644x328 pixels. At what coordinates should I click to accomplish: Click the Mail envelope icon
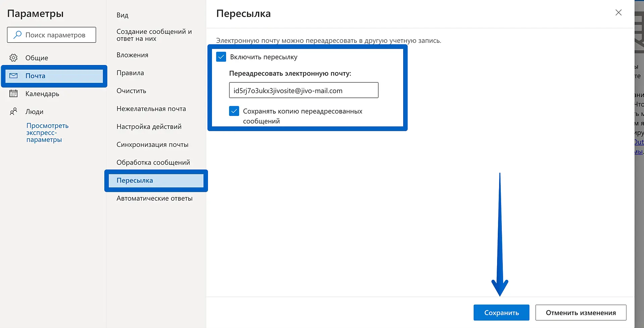click(13, 76)
